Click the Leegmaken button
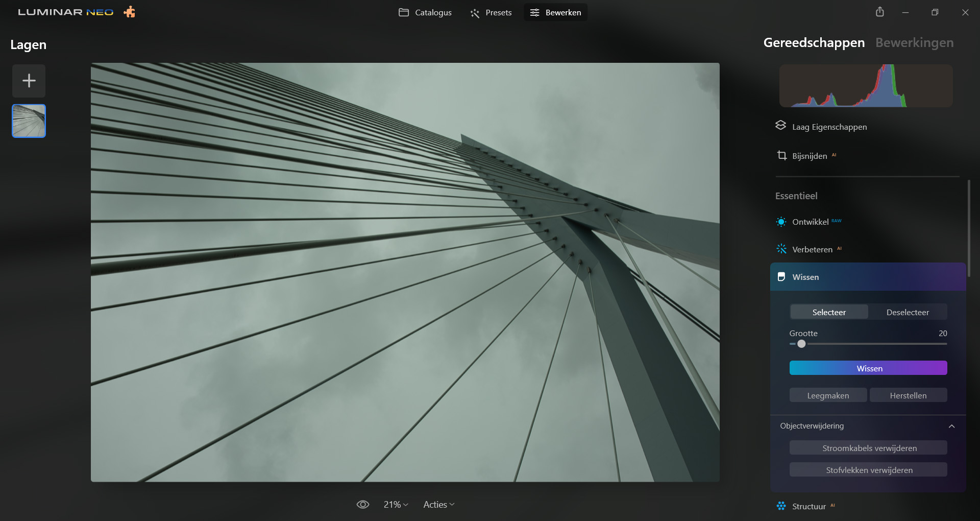The height and width of the screenshot is (521, 980). (x=828, y=395)
